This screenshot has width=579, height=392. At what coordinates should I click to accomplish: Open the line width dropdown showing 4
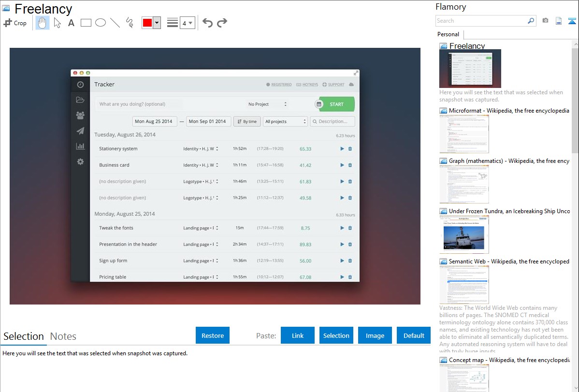click(x=187, y=23)
